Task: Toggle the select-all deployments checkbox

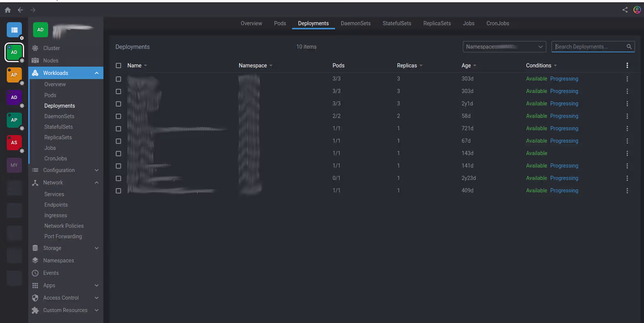Action: (118, 66)
